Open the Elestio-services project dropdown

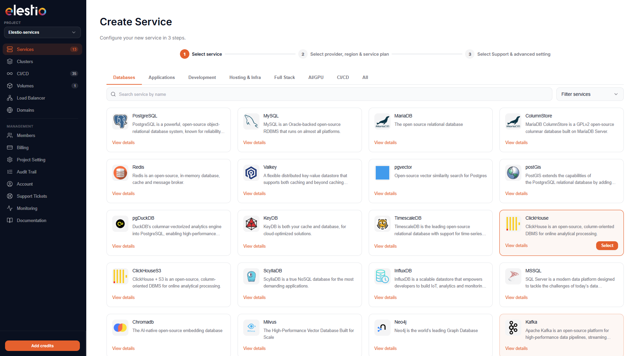[x=42, y=32]
